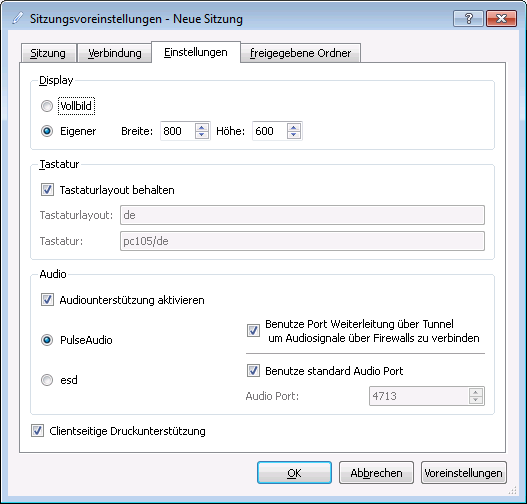Click the help question mark button
This screenshot has width=527, height=504.
[468, 18]
